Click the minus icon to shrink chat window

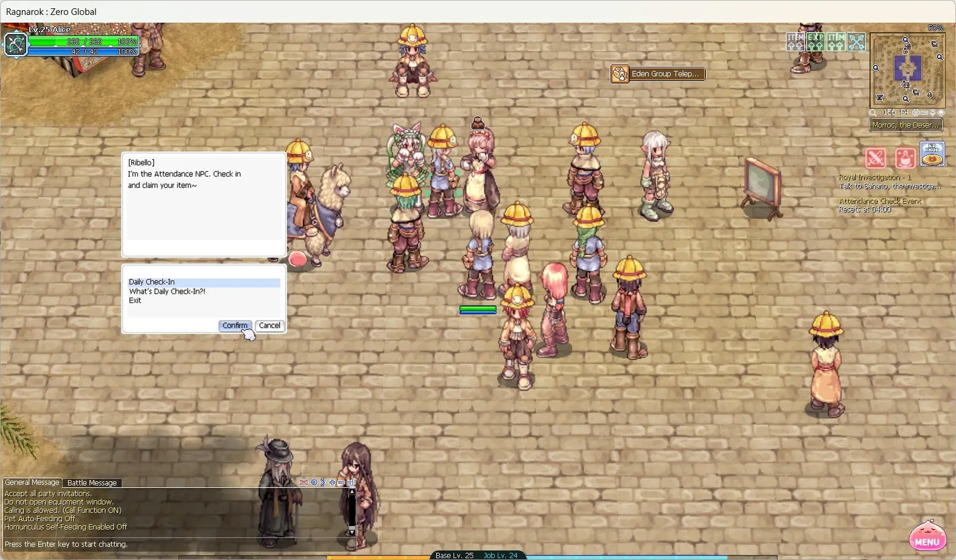[341, 482]
